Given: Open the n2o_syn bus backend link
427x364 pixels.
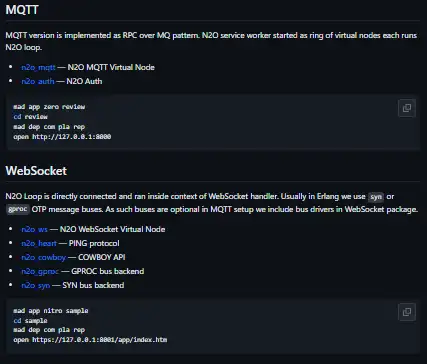Looking at the screenshot, I should click(x=36, y=285).
